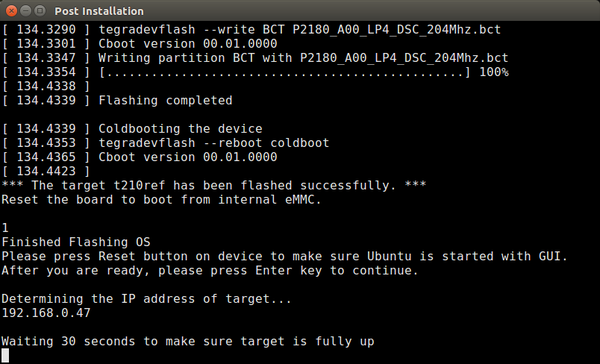Viewport: 600px width, 364px height.
Task: Maximize the Post Installation terminal window
Action: tap(40, 11)
